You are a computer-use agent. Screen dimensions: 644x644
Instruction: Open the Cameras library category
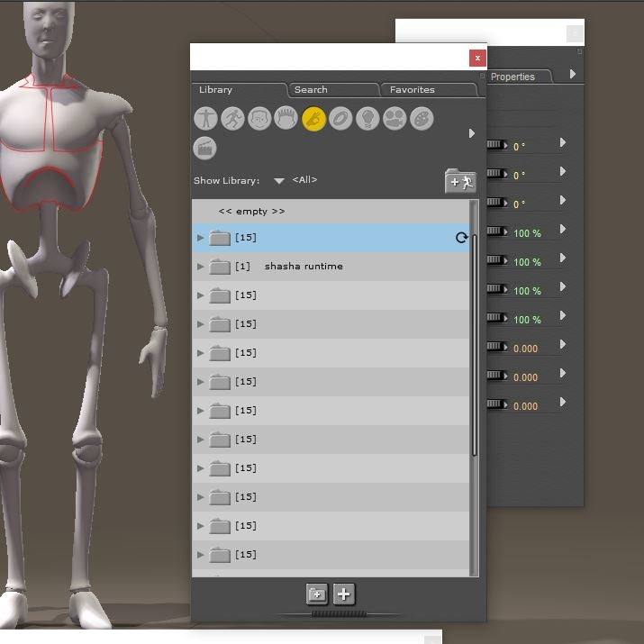395,118
